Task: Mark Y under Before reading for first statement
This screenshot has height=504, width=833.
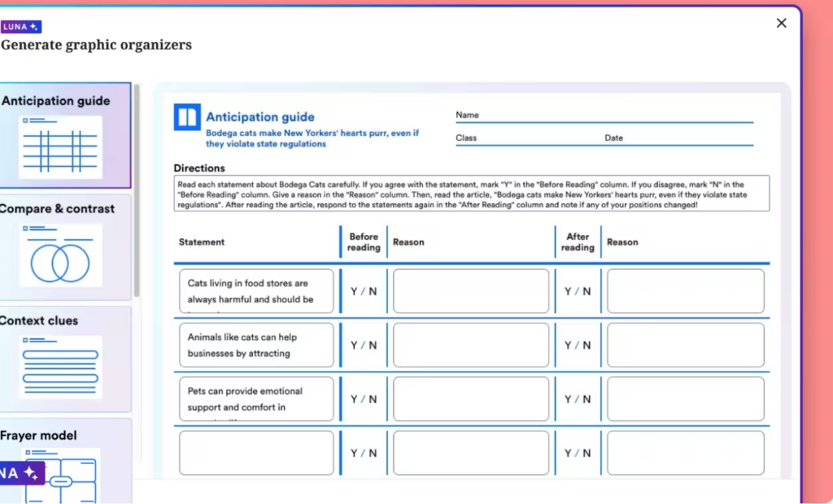Action: point(355,291)
